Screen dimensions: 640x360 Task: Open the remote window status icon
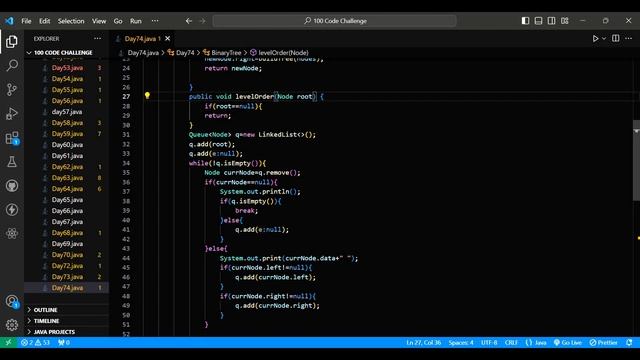click(8, 342)
